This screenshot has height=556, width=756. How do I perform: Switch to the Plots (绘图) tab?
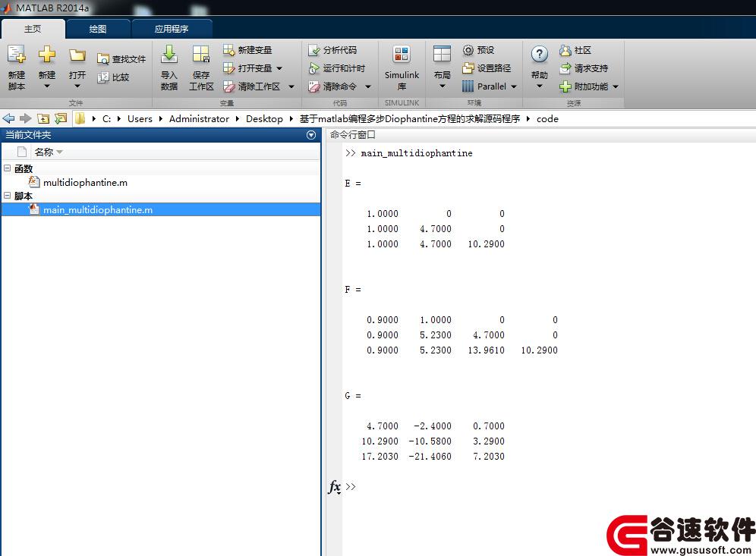coord(98,29)
